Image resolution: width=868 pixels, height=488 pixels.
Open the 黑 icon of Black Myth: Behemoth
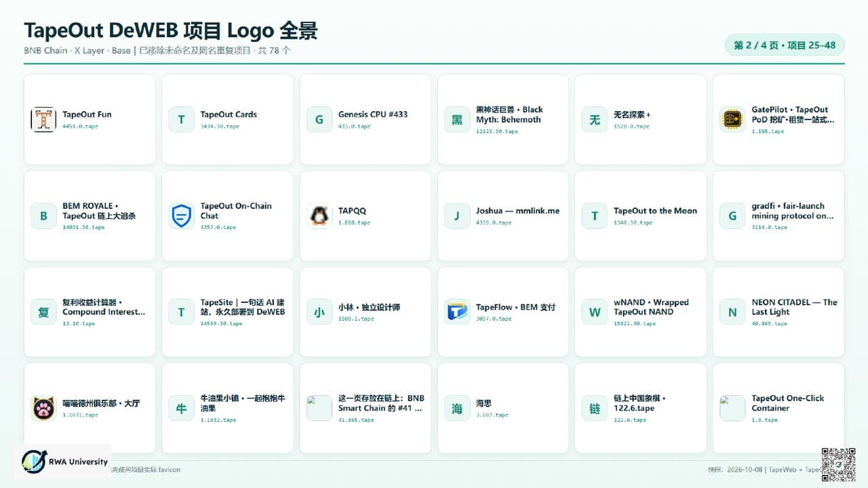pyautogui.click(x=457, y=120)
